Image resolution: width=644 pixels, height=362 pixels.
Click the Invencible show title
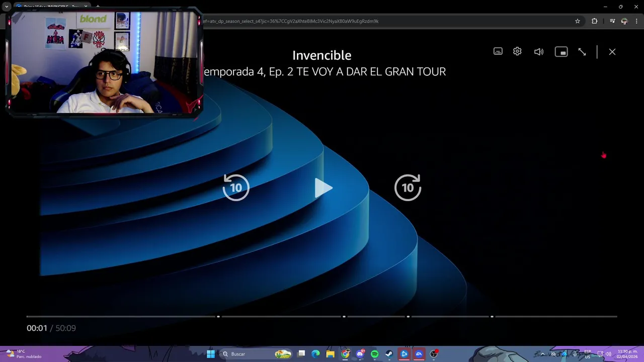pyautogui.click(x=322, y=55)
